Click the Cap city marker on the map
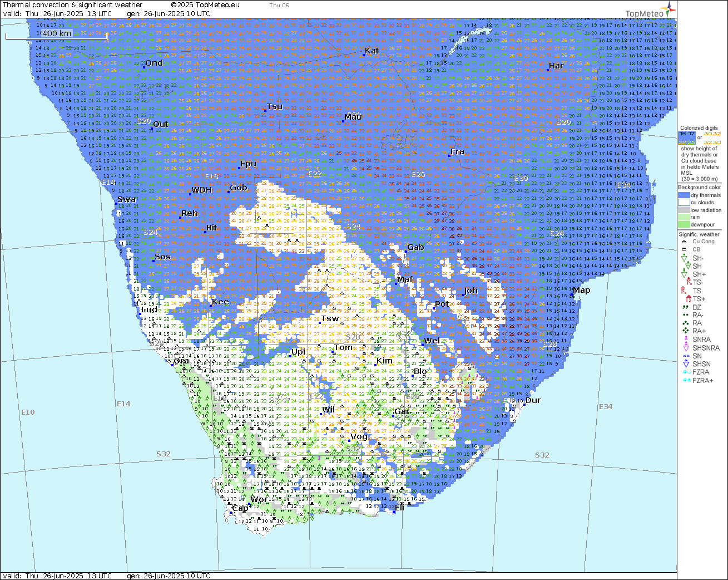The image size is (728, 580). click(x=231, y=513)
